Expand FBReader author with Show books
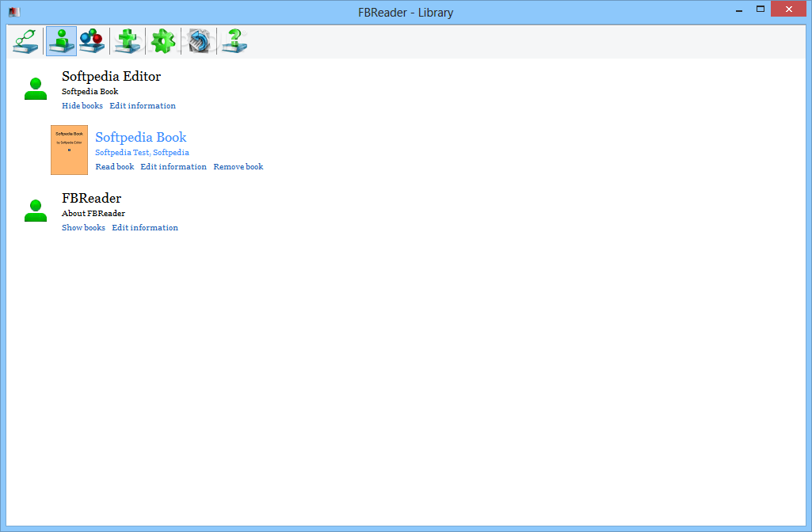Image resolution: width=812 pixels, height=532 pixels. 83,228
